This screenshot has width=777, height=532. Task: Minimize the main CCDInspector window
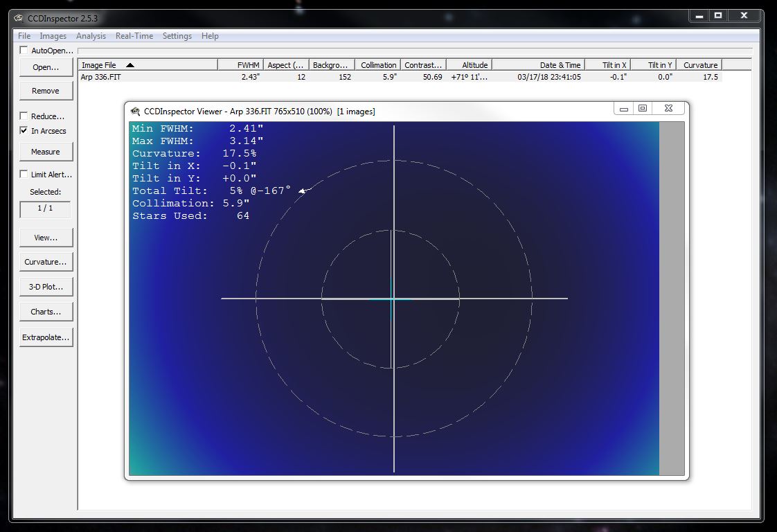[x=699, y=16]
